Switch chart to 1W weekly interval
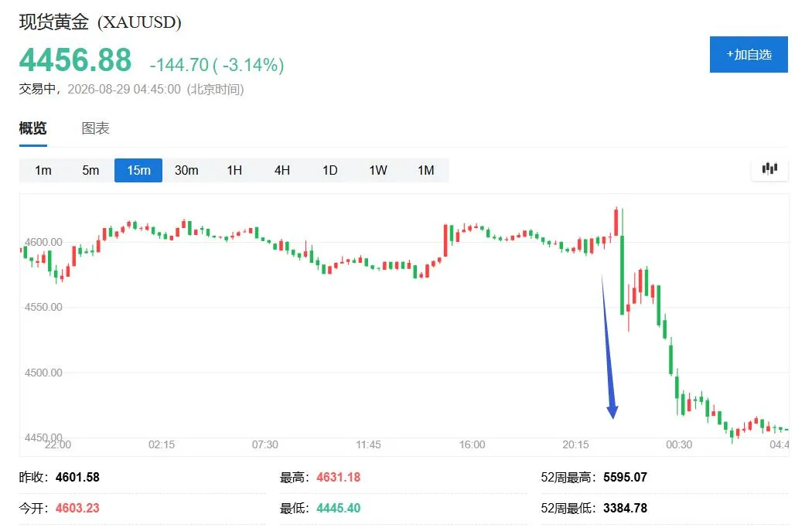 coord(378,170)
